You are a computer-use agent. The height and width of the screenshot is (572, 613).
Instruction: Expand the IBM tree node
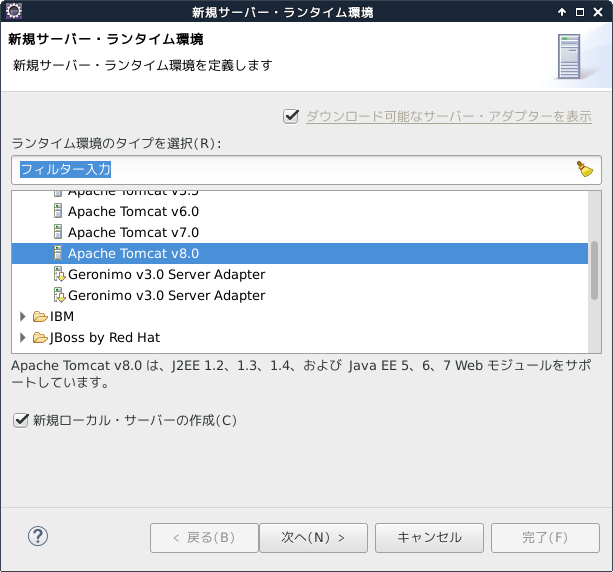point(23,316)
